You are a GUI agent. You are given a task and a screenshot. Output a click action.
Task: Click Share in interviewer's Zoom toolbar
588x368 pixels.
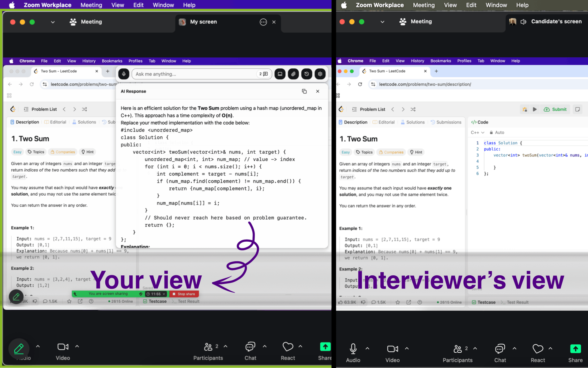point(575,353)
